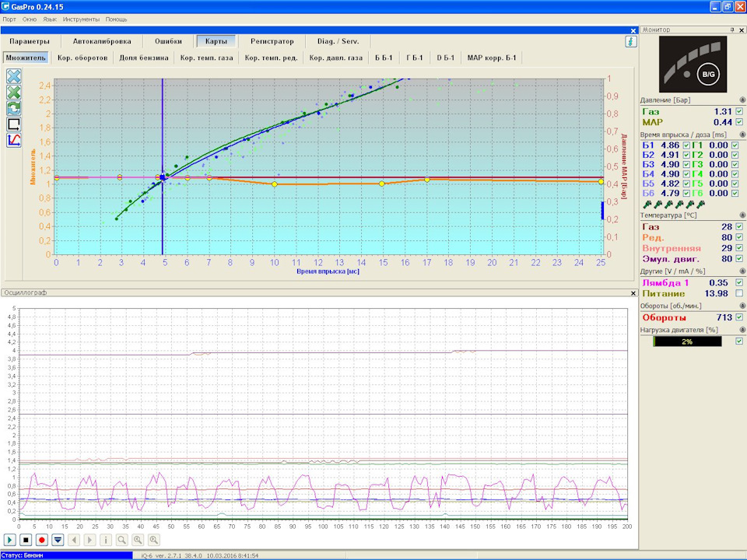Open the Порт menu
The width and height of the screenshot is (747, 560).
pos(9,19)
